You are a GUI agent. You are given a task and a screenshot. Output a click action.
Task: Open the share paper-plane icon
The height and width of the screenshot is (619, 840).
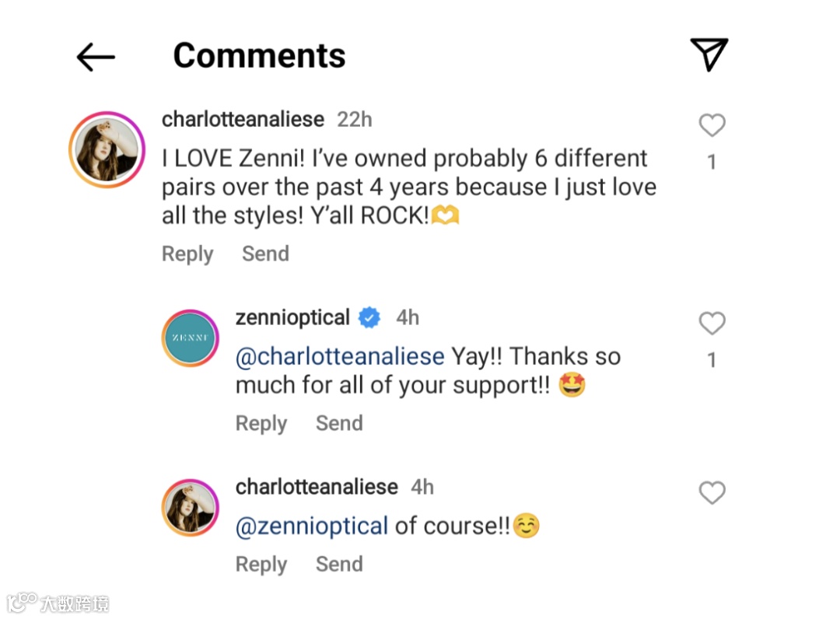(x=709, y=54)
